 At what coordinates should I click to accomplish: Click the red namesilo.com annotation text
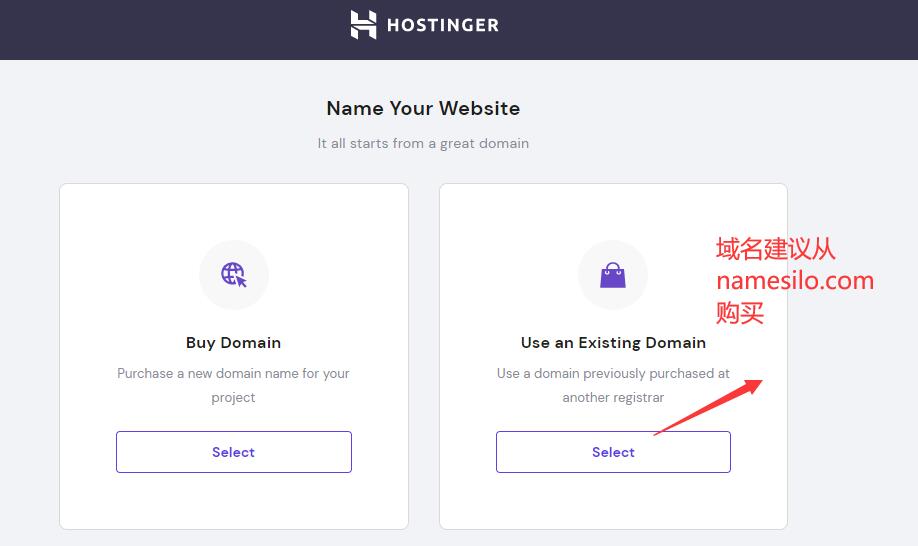click(795, 281)
